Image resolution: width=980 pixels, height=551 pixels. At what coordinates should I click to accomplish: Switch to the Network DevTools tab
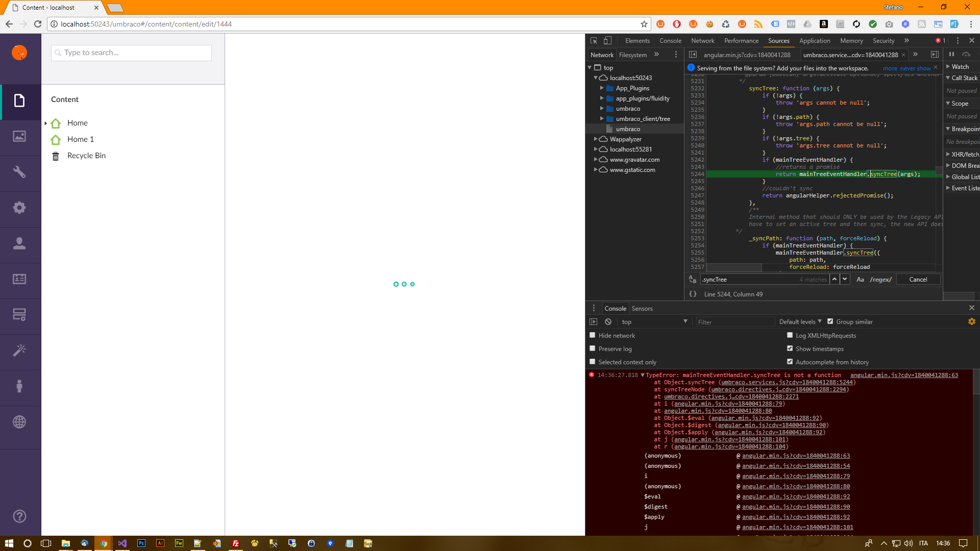pos(702,41)
